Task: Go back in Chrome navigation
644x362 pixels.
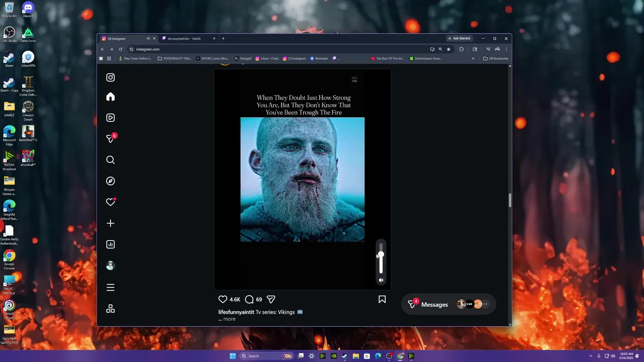Action: tap(102, 49)
